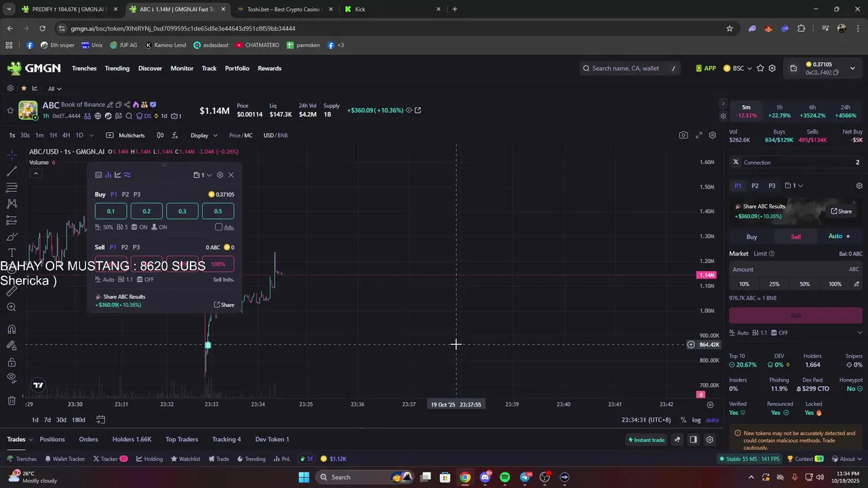
Task: Open the Fibonacci retracement tool
Action: click(12, 187)
